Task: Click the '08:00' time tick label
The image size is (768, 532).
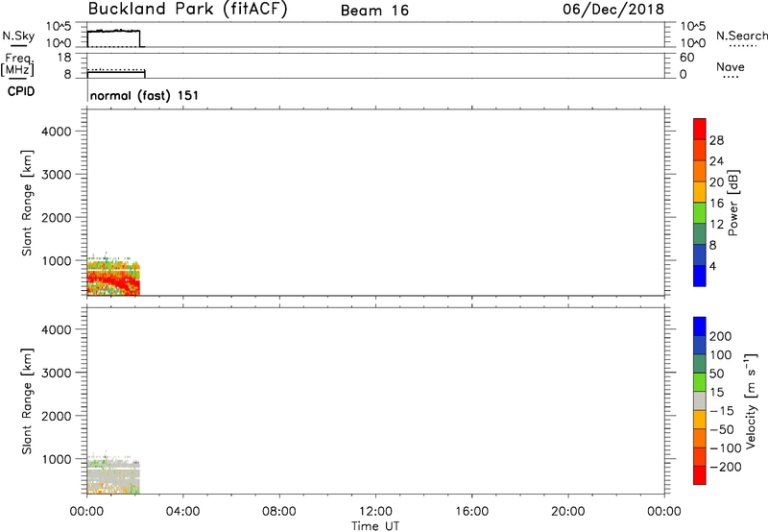Action: point(279,512)
